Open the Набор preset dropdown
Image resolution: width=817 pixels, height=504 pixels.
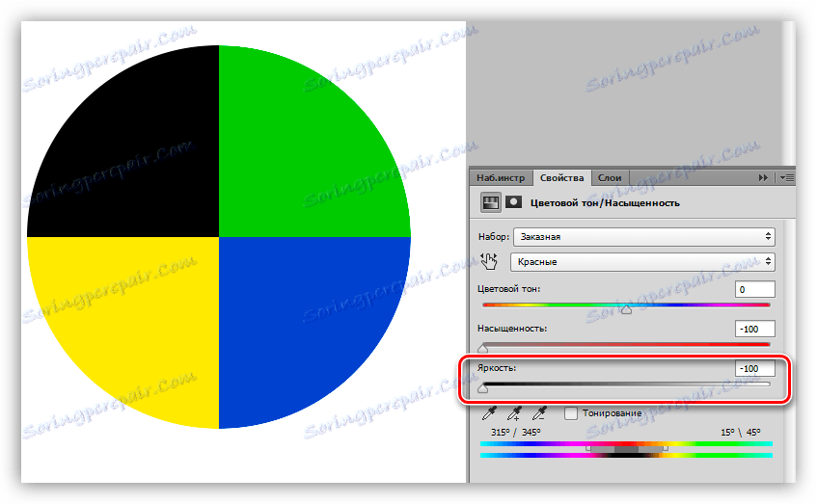pyautogui.click(x=644, y=237)
